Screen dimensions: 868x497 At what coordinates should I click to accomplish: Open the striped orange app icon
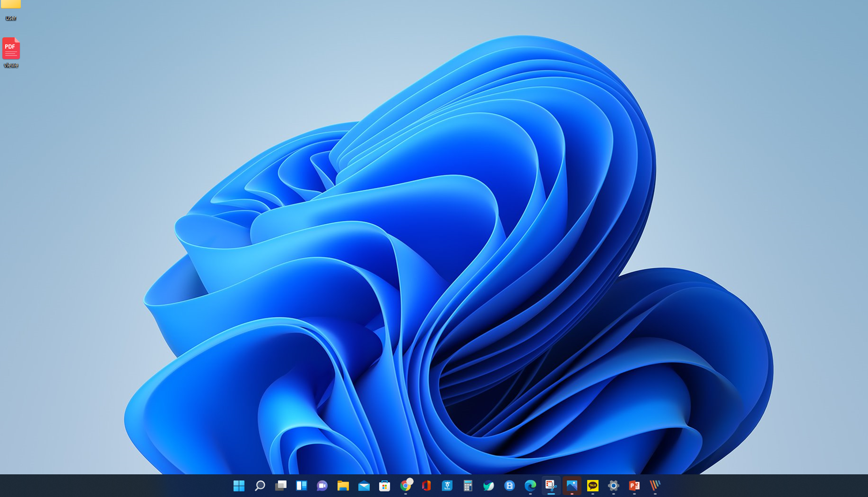[655, 486]
